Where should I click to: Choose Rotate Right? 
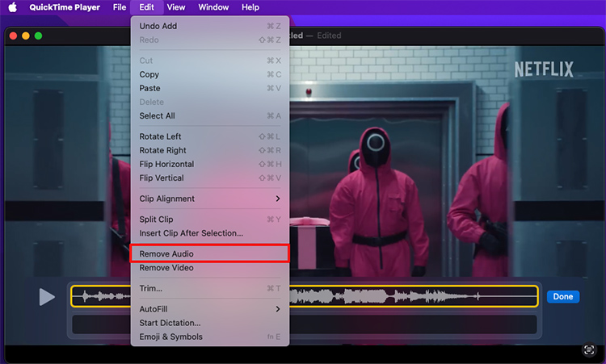click(x=210, y=151)
